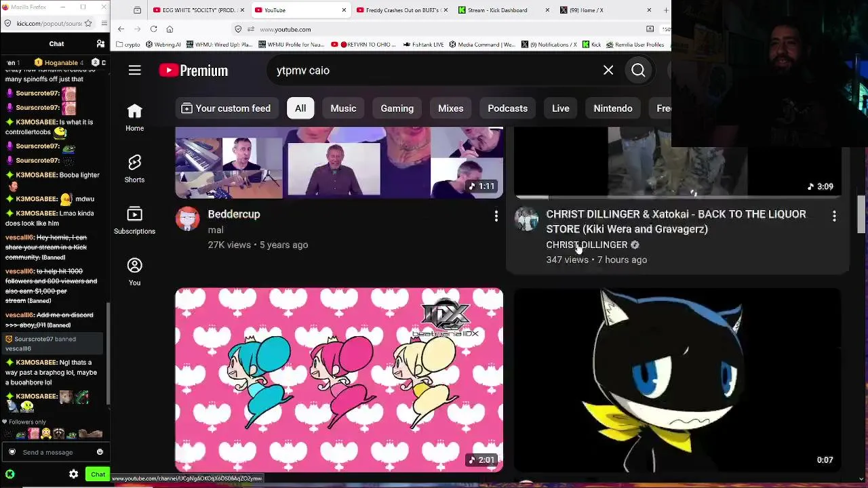
Task: Open the Media Command bookmark
Action: point(482,45)
